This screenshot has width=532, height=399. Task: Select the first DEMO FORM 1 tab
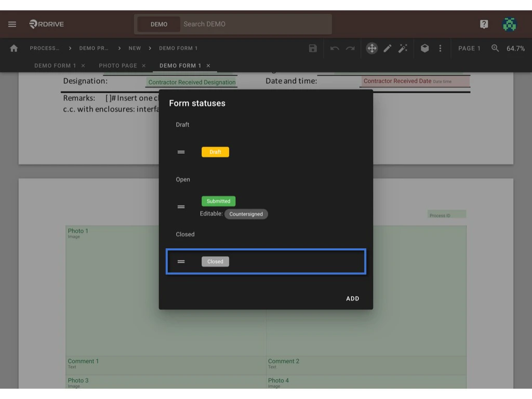pos(55,65)
